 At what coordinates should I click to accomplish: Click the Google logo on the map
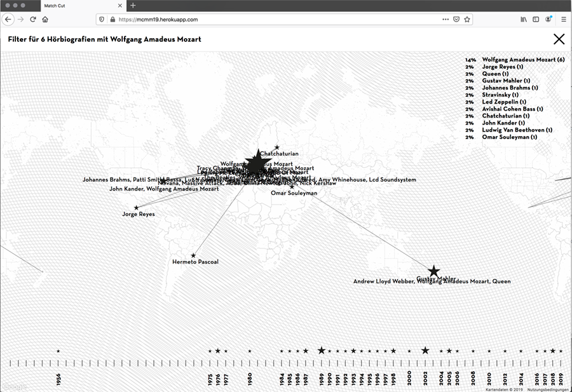click(15, 386)
